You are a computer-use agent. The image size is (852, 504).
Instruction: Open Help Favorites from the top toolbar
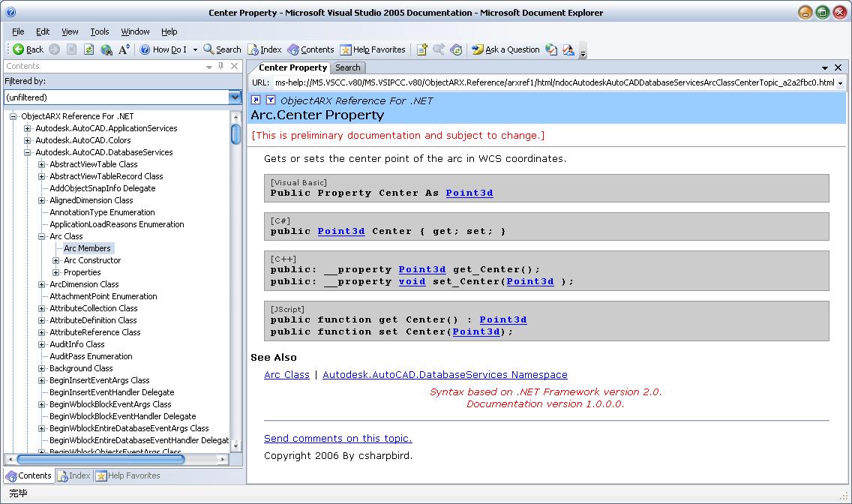373,49
